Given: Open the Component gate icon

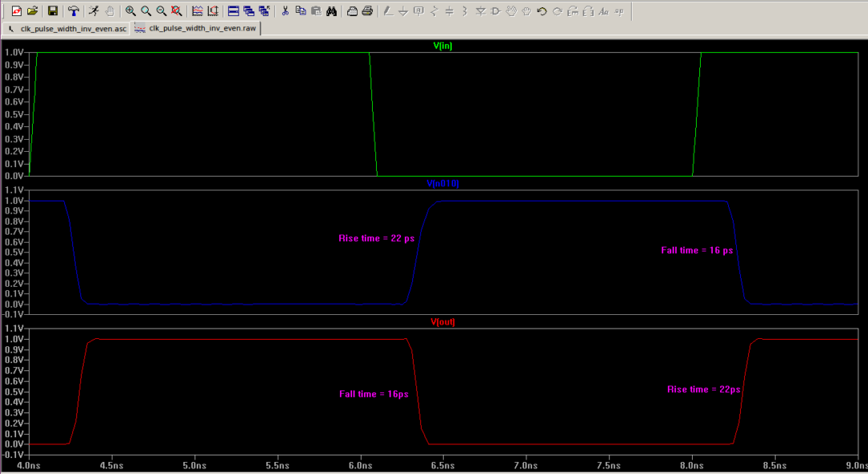Looking at the screenshot, I should (x=495, y=11).
